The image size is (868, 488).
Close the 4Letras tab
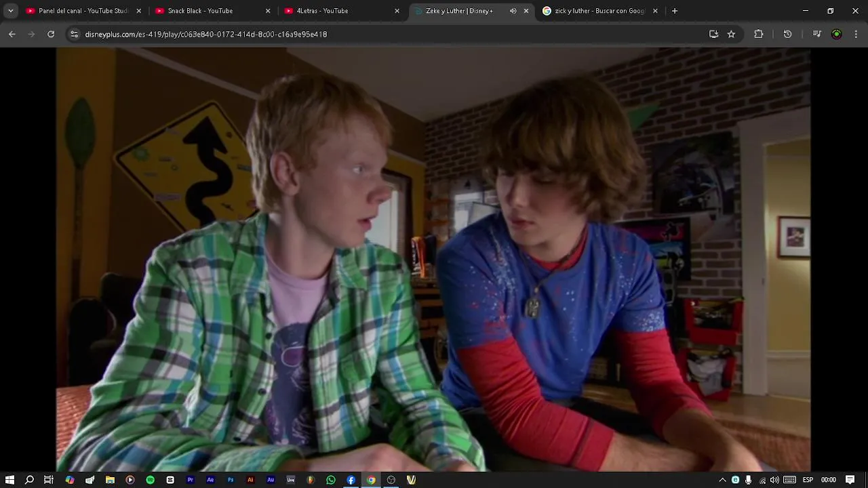click(x=397, y=11)
